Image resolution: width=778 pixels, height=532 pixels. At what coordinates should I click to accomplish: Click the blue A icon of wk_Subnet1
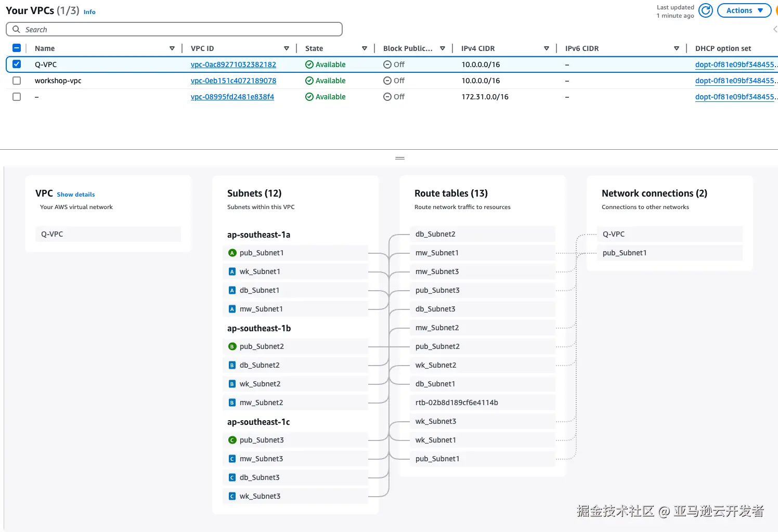click(x=232, y=271)
